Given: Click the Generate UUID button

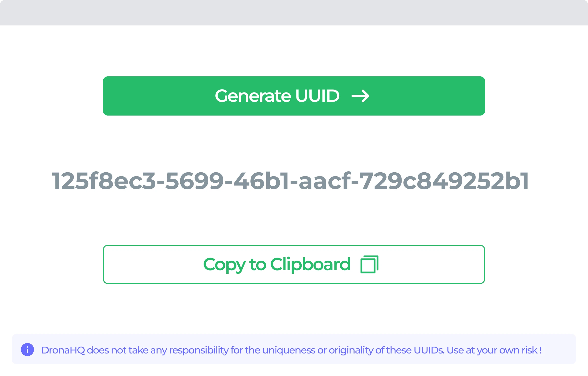Looking at the screenshot, I should [294, 96].
